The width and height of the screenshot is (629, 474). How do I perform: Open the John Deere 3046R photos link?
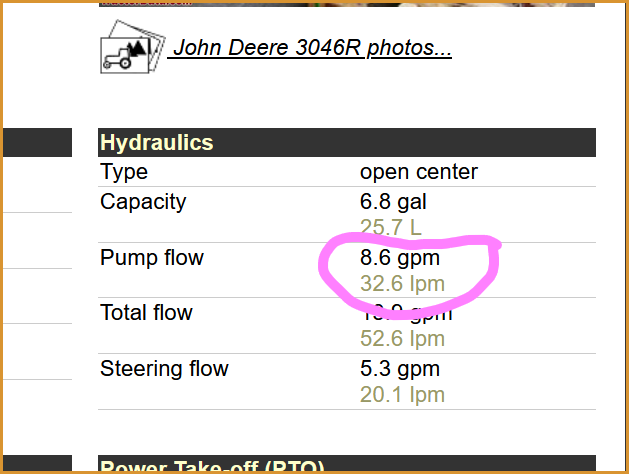(310, 48)
